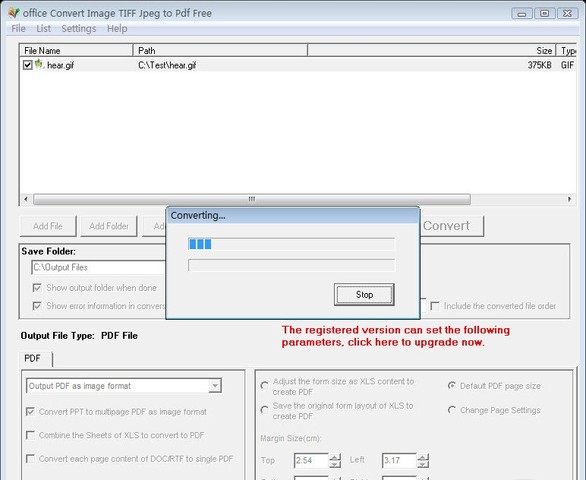Click the hear.gif file type icon
Image resolution: width=586 pixels, height=480 pixels.
[x=39, y=64]
